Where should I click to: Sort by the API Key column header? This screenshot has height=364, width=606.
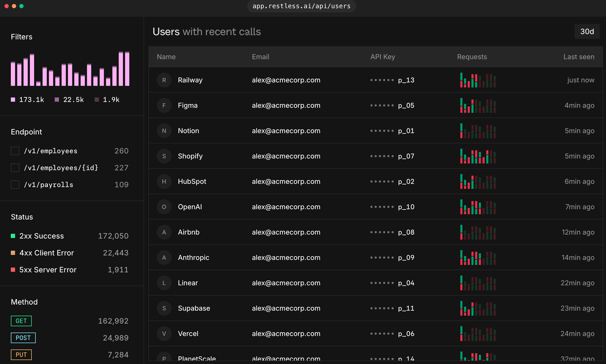click(383, 57)
